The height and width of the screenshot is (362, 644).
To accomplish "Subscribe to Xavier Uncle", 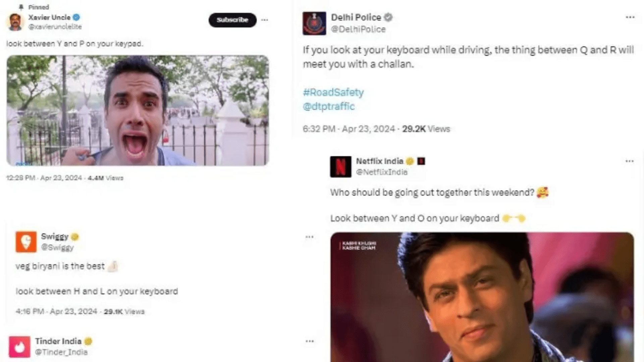I will point(232,20).
